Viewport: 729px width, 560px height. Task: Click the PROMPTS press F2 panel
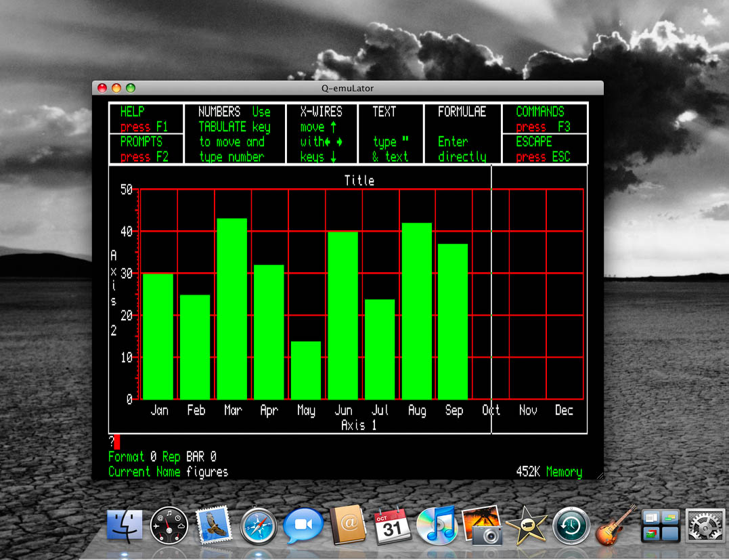(146, 149)
